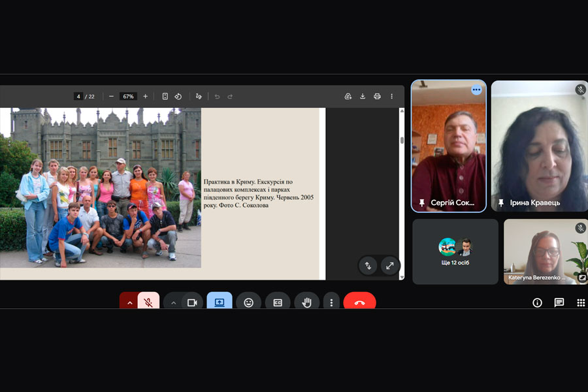Leave the call with red button
The image size is (588, 392).
(359, 302)
